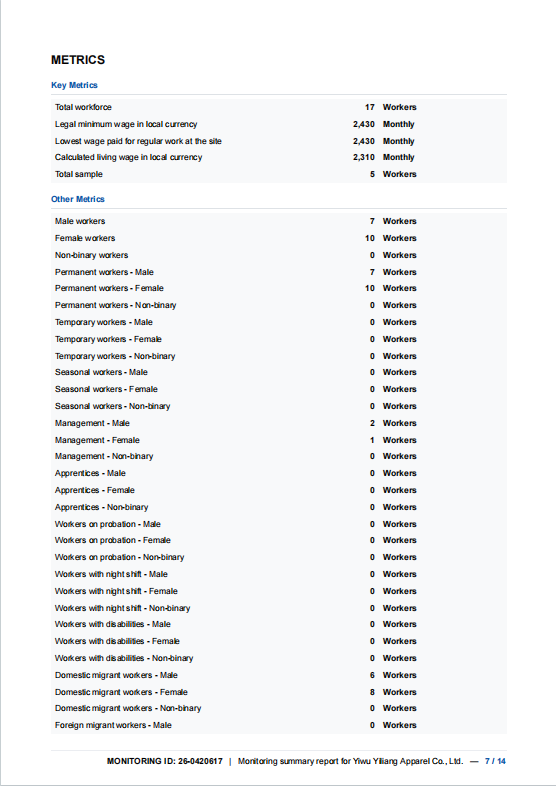Click the Legal minimum wage value 2,430
The height and width of the screenshot is (786, 556).
[363, 124]
